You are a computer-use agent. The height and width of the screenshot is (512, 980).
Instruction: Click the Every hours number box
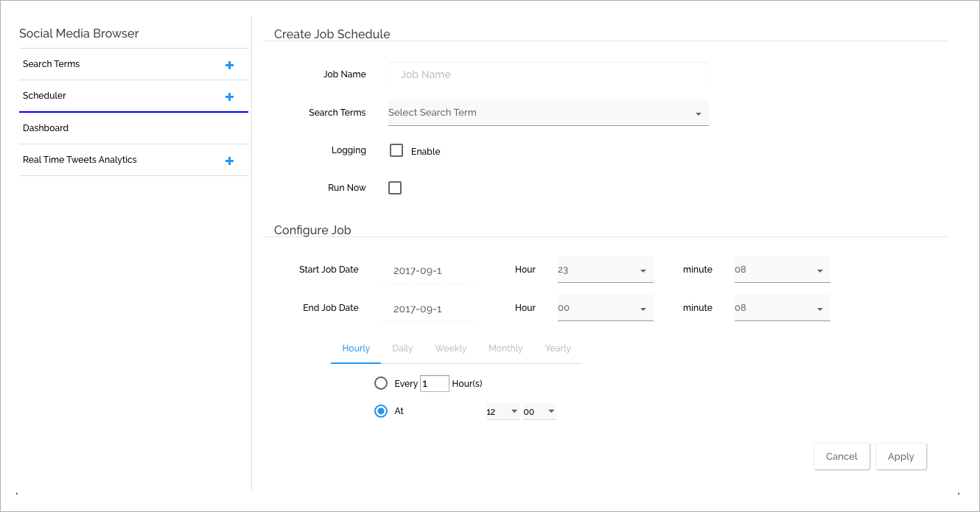pyautogui.click(x=435, y=383)
